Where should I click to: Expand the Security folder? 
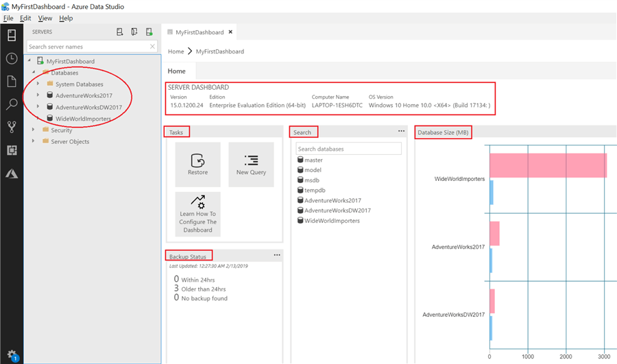34,129
